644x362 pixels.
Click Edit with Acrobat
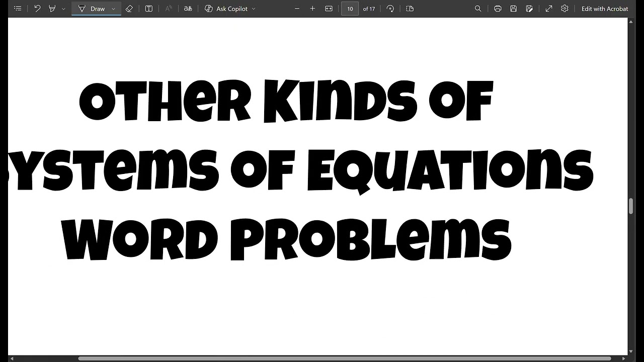[x=605, y=9]
